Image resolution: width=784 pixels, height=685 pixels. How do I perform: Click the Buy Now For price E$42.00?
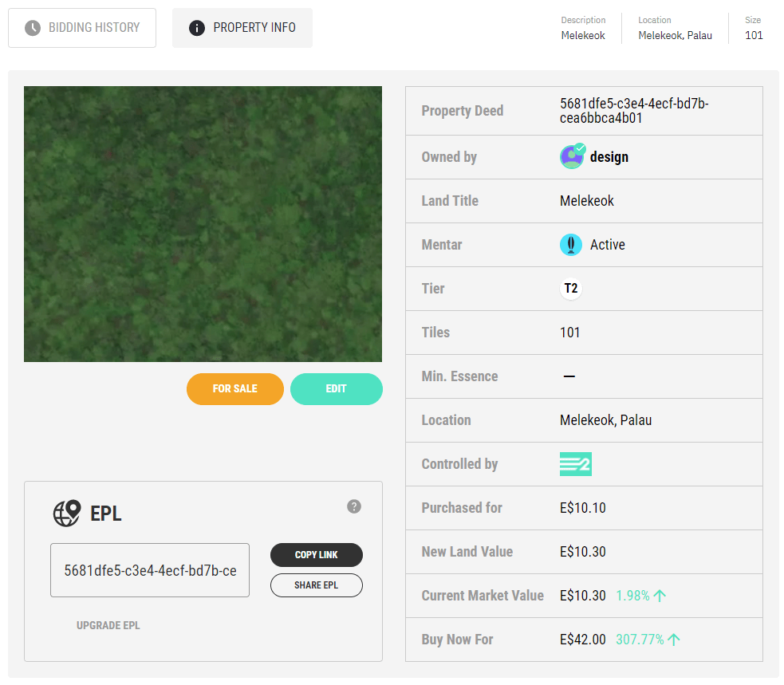(582, 640)
